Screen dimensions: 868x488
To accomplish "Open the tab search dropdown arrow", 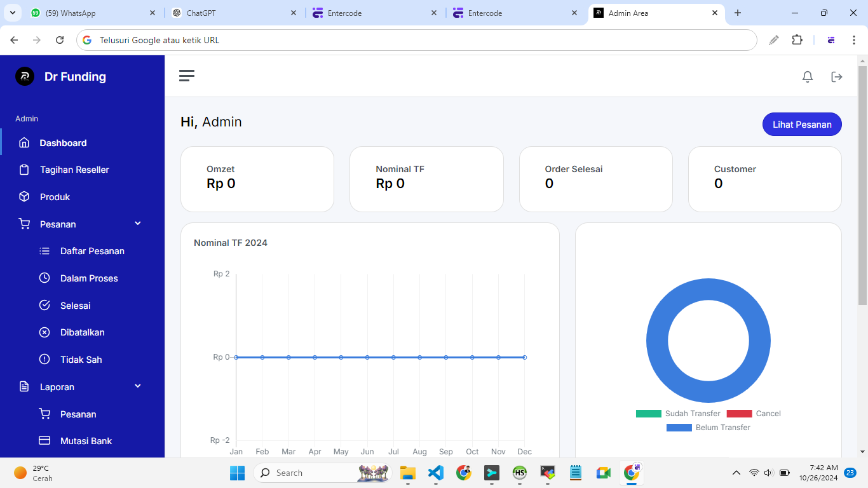I will [12, 13].
